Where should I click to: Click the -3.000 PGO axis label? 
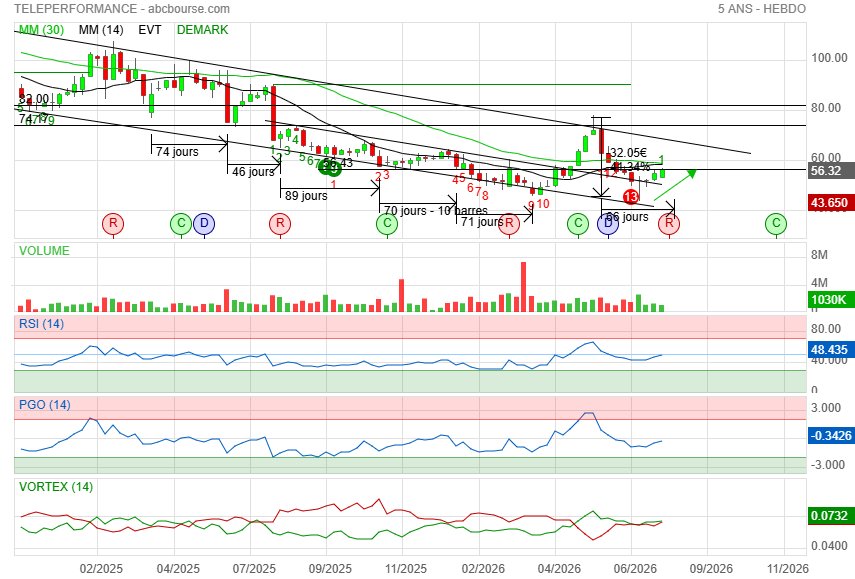[x=826, y=465]
